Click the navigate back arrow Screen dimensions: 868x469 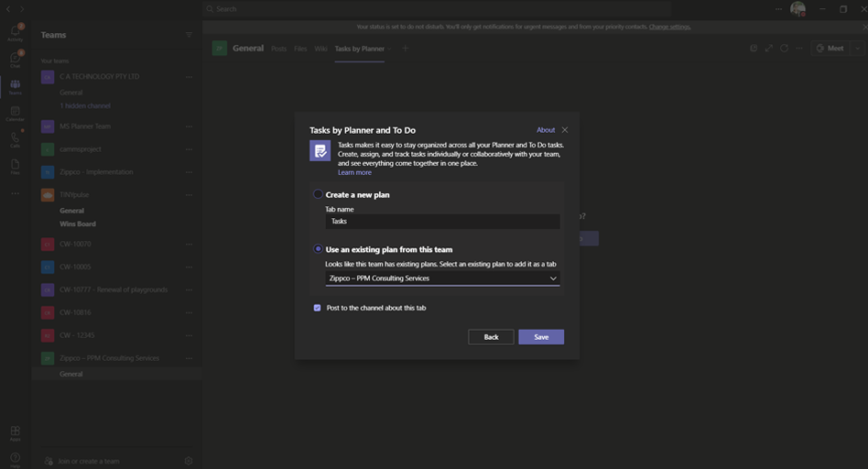[8, 9]
